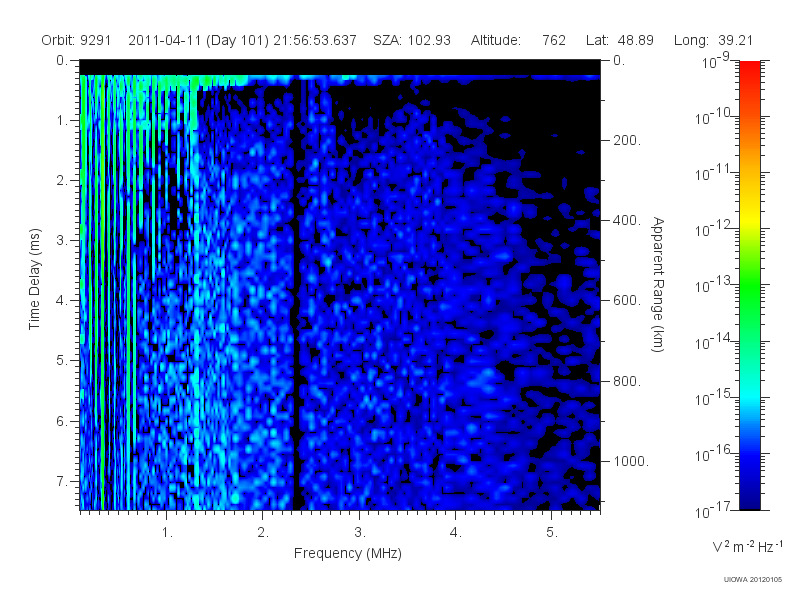Click the UIOWA 20120105 footer text
Viewport: 800px width, 600px height.
click(753, 579)
